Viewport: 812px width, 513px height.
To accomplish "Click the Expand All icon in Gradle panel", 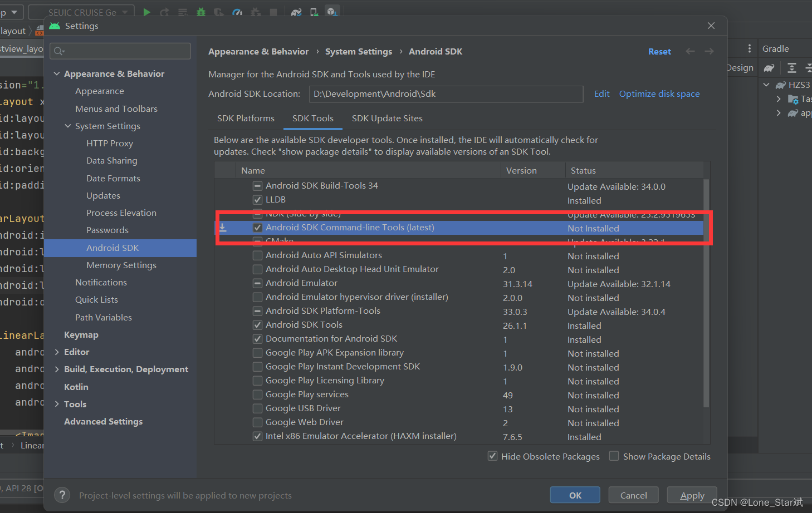I will click(792, 68).
